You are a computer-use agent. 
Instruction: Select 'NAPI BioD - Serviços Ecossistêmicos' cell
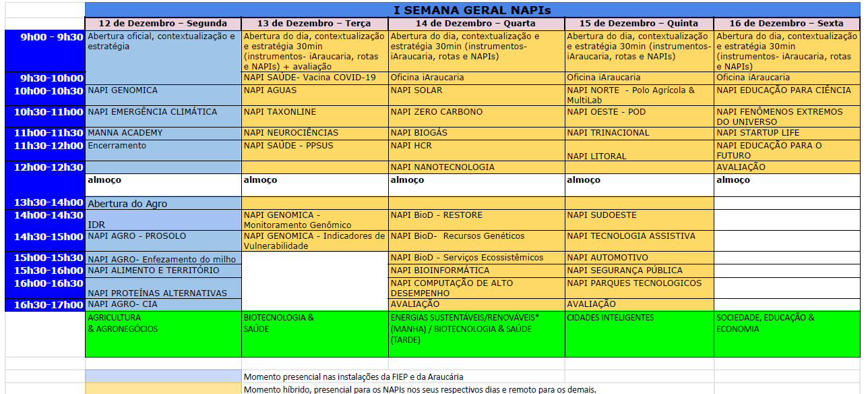pyautogui.click(x=476, y=258)
